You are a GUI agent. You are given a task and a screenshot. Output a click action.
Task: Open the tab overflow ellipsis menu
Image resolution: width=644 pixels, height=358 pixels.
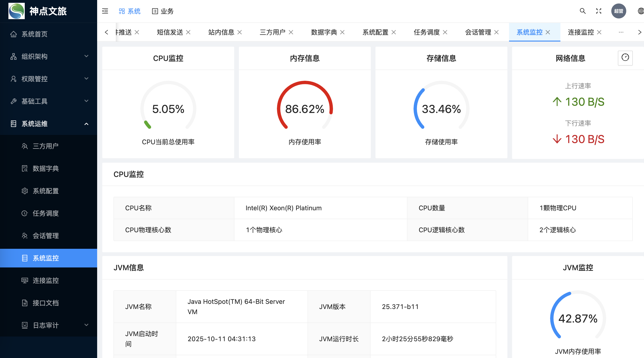point(621,32)
